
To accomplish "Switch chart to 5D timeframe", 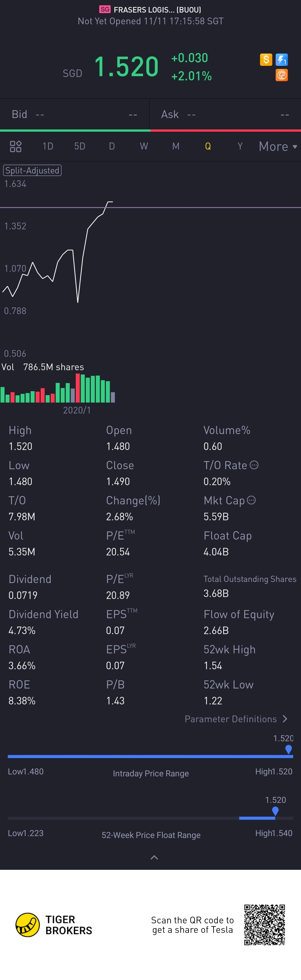I will point(80,146).
